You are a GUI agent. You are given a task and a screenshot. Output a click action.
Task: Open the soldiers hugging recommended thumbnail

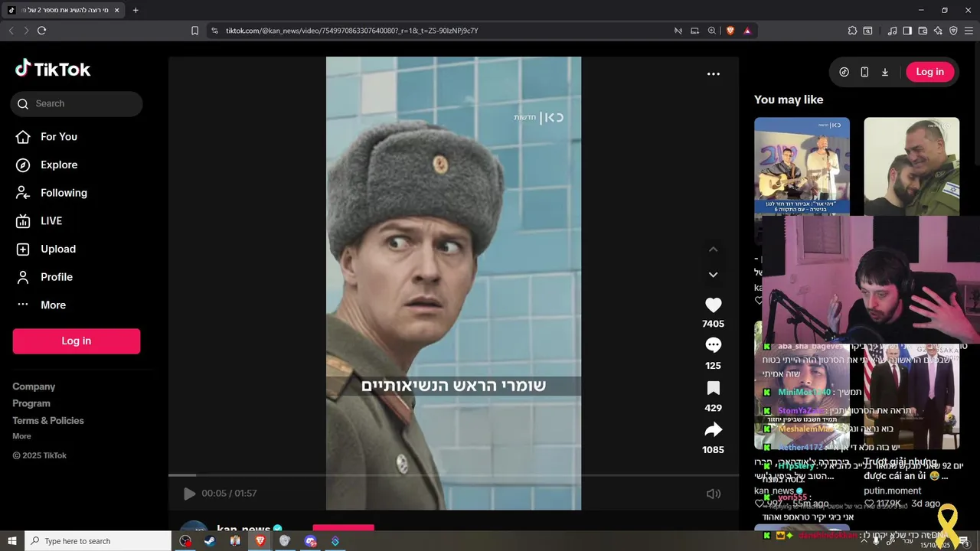coord(912,166)
